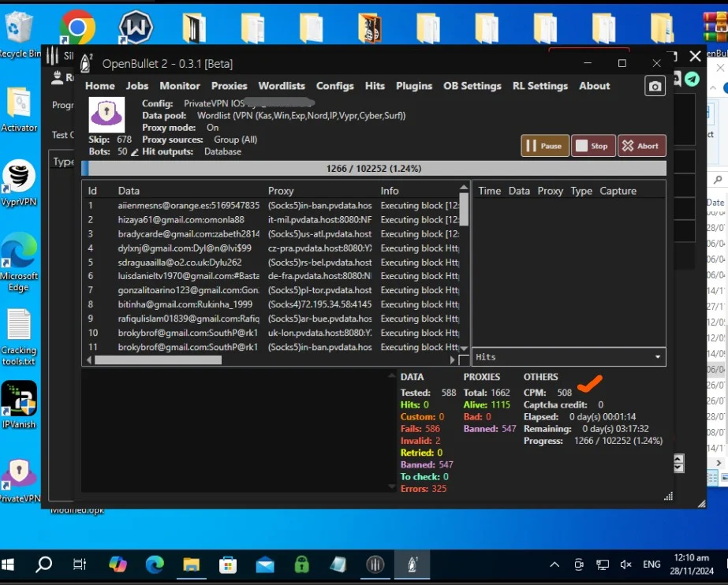The width and height of the screenshot is (728, 585).
Task: Open Microsoft Store from the taskbar
Action: [x=227, y=565]
